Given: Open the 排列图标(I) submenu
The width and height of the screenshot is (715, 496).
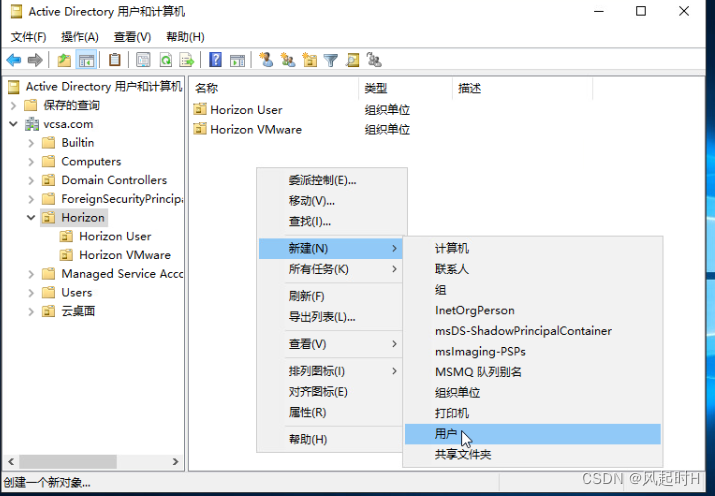Looking at the screenshot, I should (x=332, y=371).
